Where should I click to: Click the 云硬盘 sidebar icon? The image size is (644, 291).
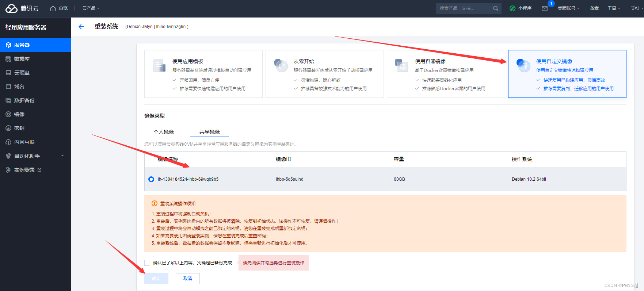click(8, 73)
